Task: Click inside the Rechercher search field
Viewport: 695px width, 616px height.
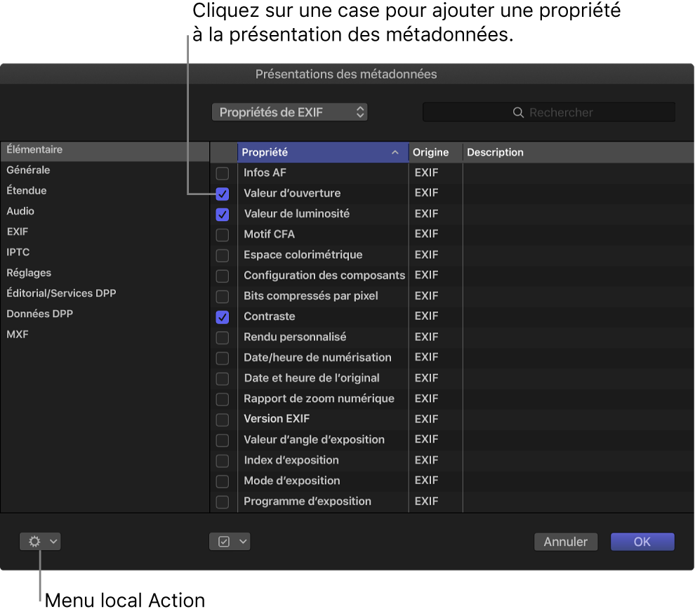Action: pyautogui.click(x=562, y=112)
